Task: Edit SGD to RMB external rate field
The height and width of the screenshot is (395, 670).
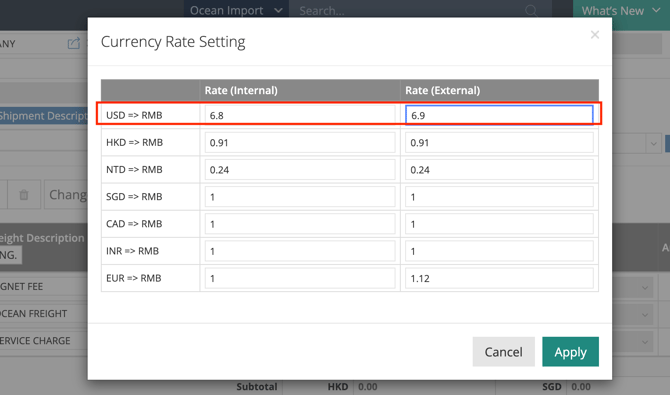Action: (499, 197)
